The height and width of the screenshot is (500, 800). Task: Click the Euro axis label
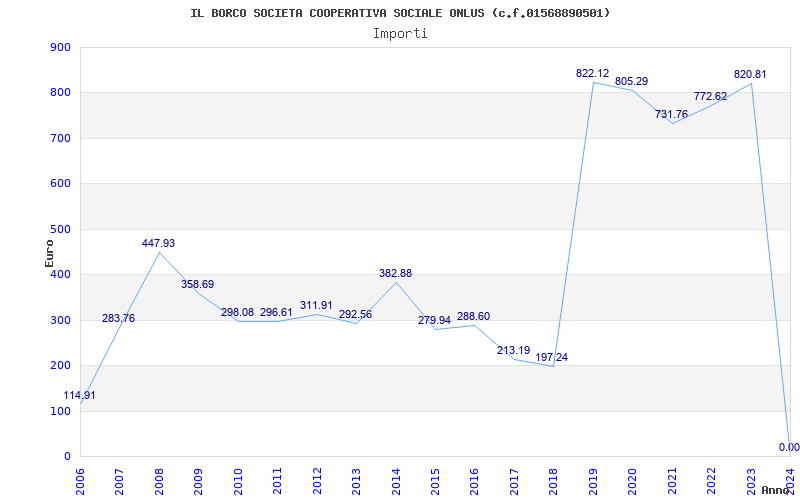point(49,253)
